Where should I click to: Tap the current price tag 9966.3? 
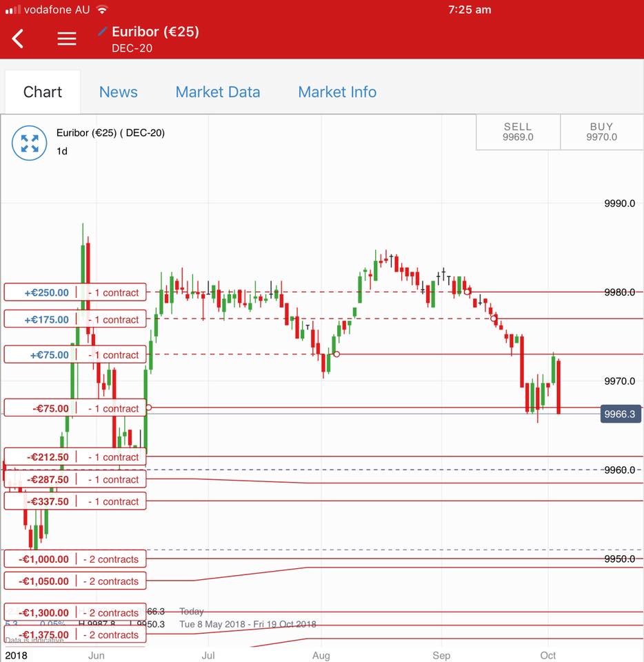tap(620, 414)
